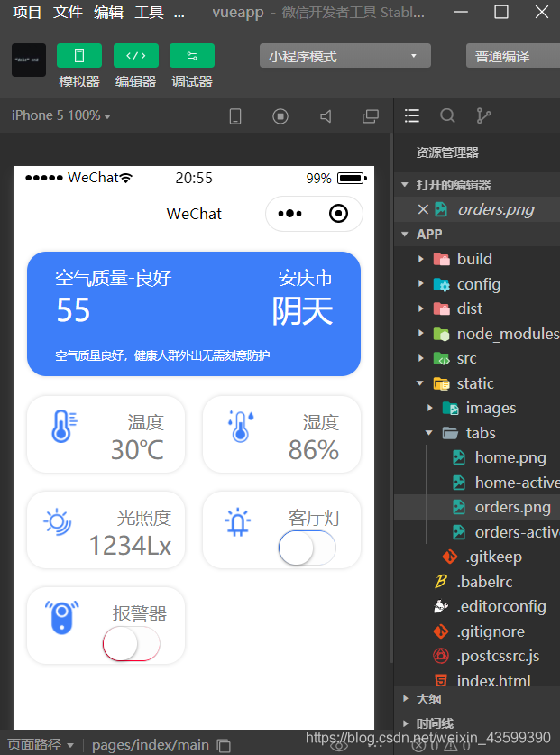Click the detach simulator window icon
Viewport: 560px width, 755px height.
tap(371, 116)
